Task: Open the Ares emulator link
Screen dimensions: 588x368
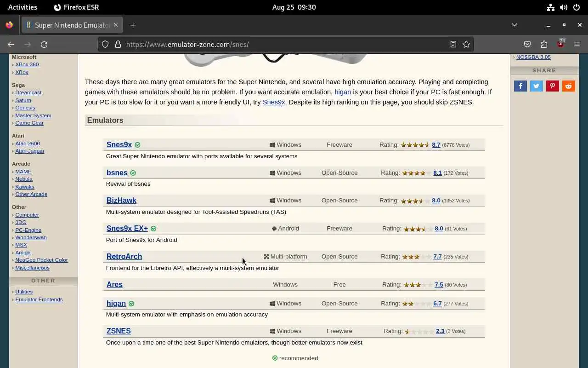Action: coord(114,284)
